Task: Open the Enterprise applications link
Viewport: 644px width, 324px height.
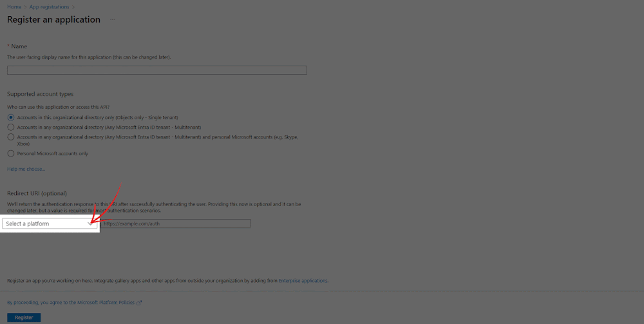Action: click(303, 281)
